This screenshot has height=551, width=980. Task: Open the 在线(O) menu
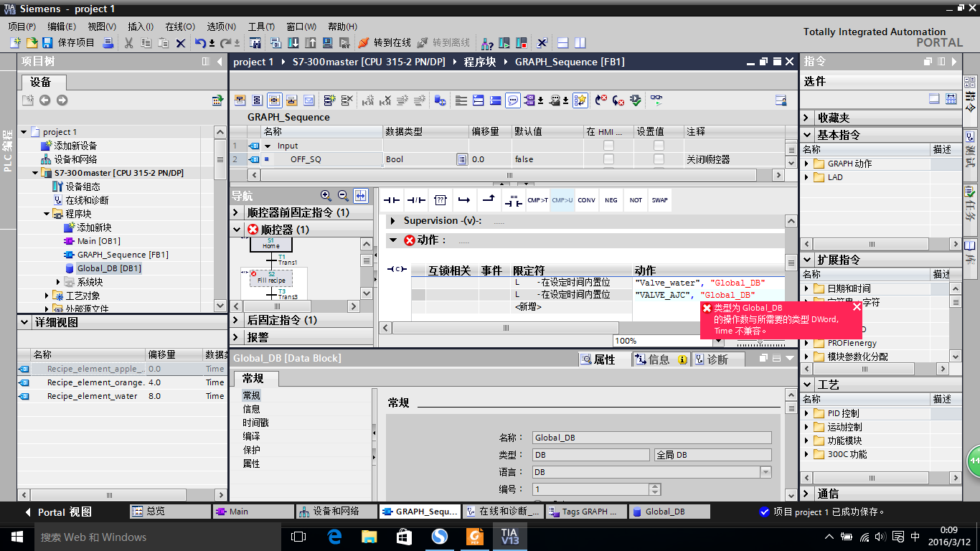[180, 27]
